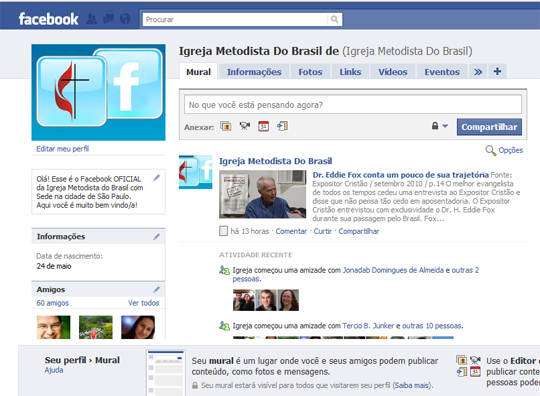This screenshot has height=396, width=540.
Task: Click the note icon beside 'há 13 horas'
Action: click(x=224, y=231)
